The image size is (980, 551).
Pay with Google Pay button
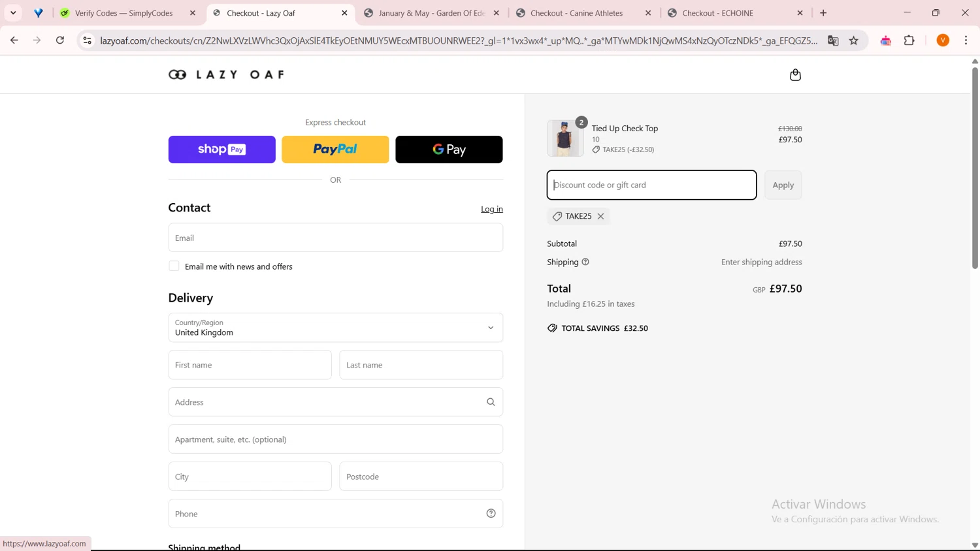tap(449, 150)
